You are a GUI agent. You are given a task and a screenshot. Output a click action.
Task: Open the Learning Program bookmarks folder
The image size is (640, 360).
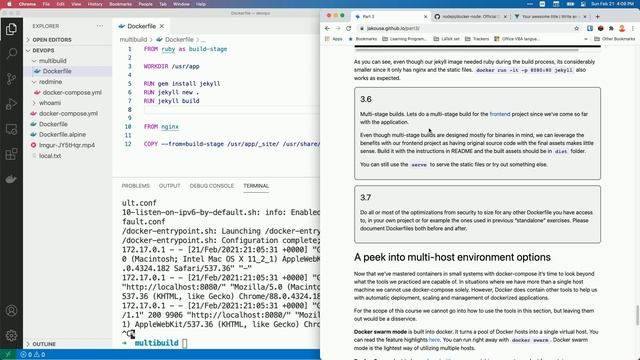click(404, 39)
